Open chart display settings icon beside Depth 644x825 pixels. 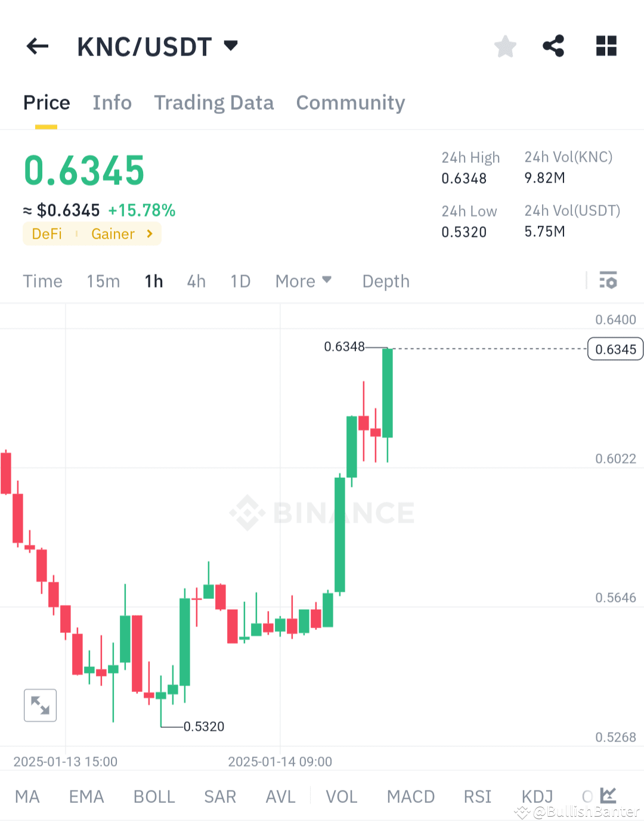click(x=608, y=280)
